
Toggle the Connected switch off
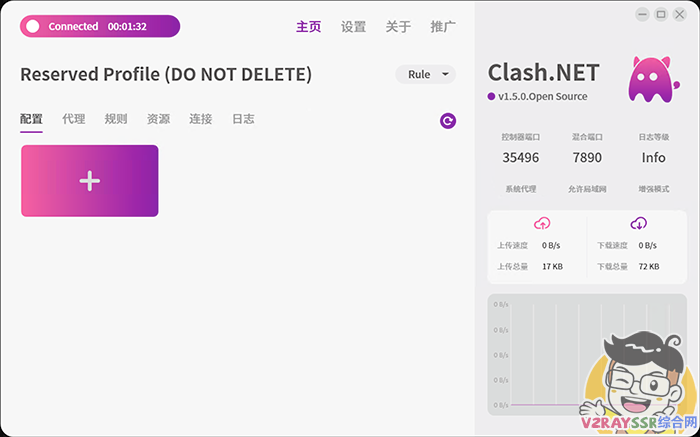click(x=33, y=26)
